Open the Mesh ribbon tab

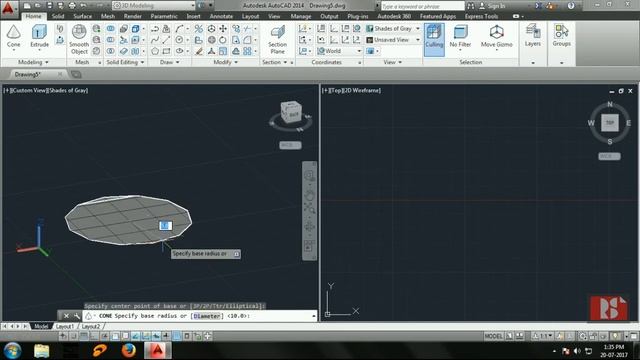tap(108, 16)
